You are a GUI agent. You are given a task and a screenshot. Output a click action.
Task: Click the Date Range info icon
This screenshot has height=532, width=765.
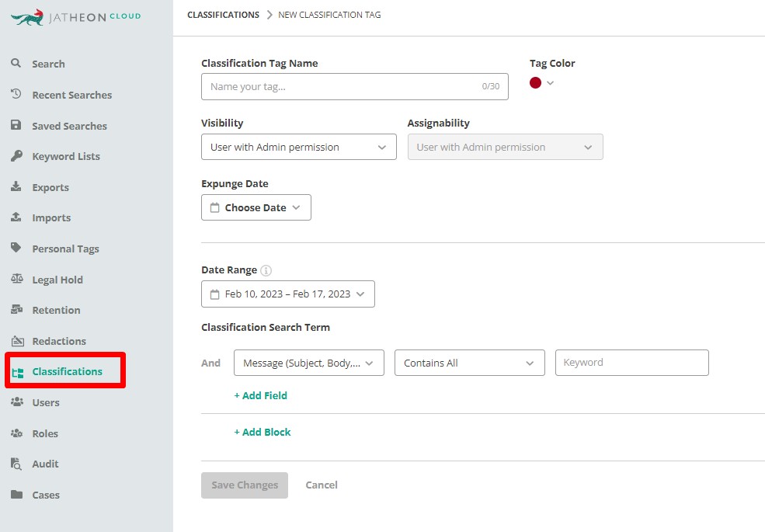pos(266,270)
